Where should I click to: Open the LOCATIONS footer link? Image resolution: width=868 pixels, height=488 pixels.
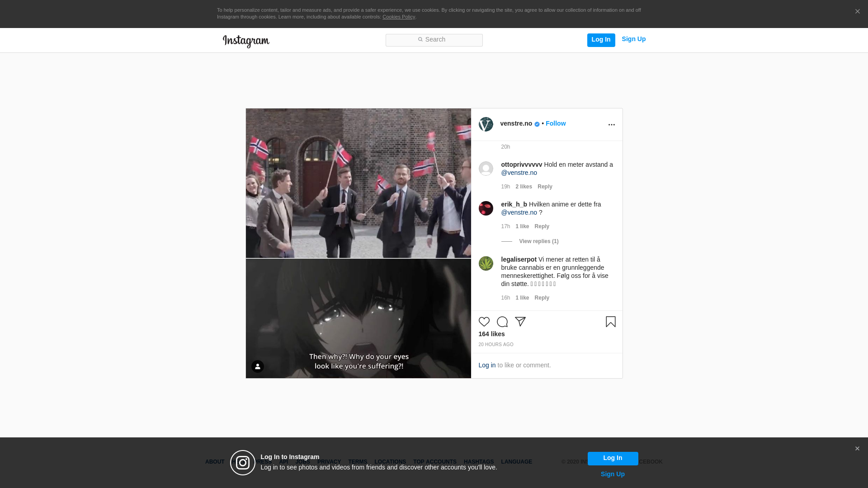[x=390, y=462]
